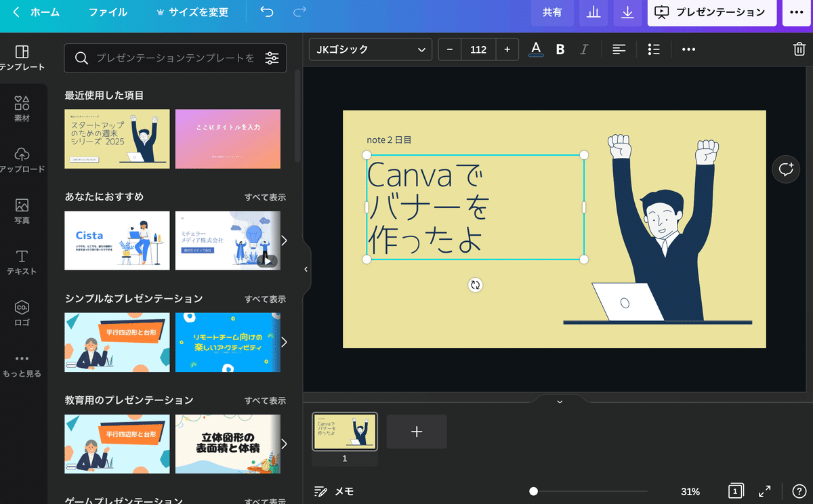Screen dimensions: 813x504
Task: Open the アップロード sidebar tab
Action: 22,160
